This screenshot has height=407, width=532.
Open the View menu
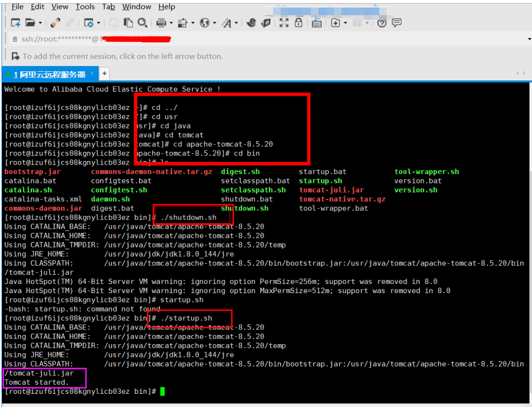(x=60, y=7)
